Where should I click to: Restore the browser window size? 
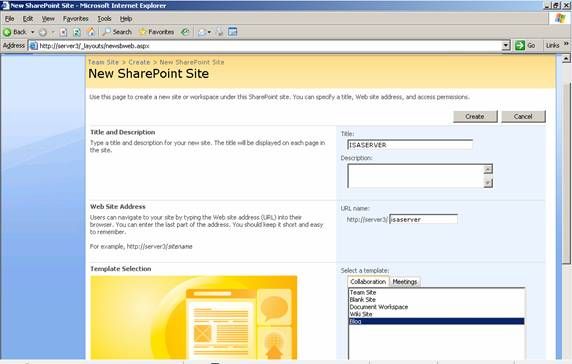(556, 5)
